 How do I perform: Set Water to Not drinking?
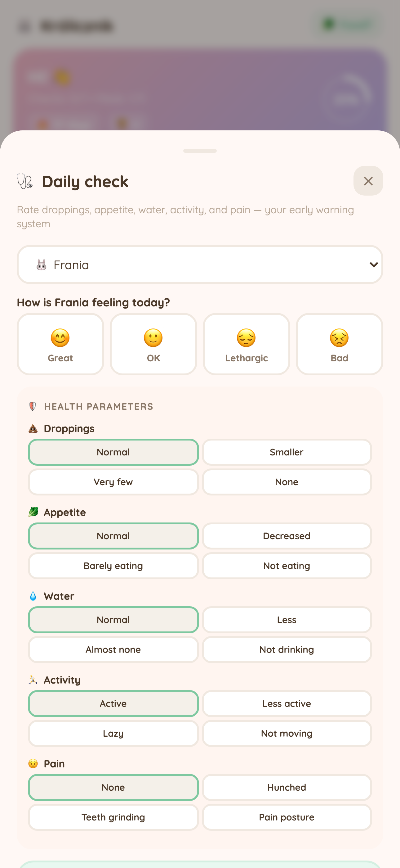point(287,650)
